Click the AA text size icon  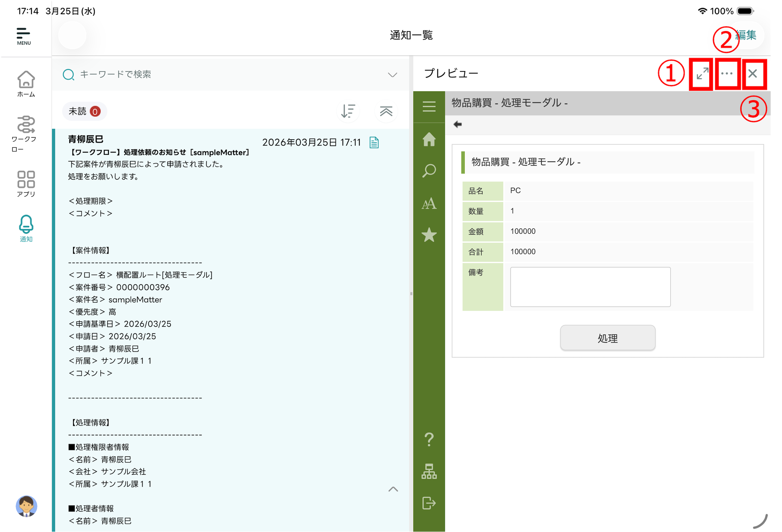[x=429, y=203]
